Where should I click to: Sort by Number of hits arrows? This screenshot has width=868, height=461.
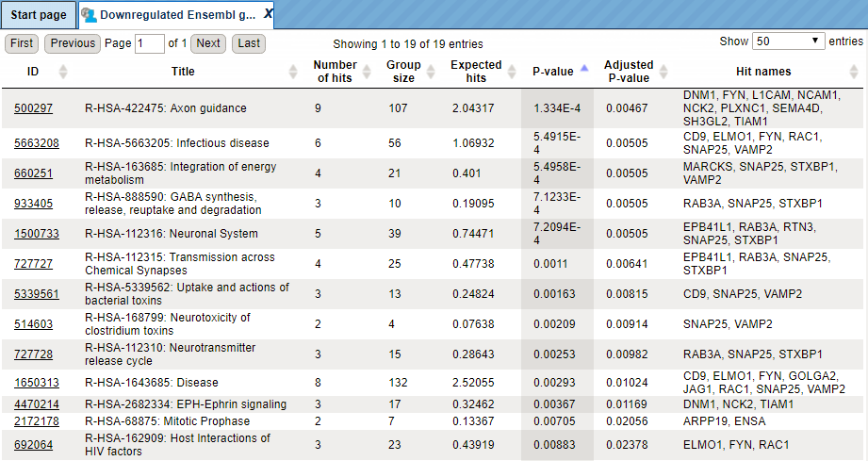click(367, 72)
